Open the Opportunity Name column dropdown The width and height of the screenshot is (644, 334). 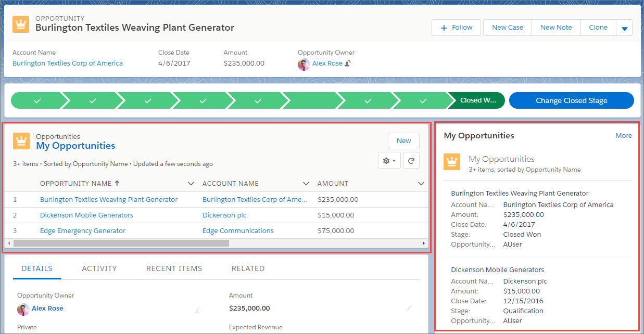point(191,184)
